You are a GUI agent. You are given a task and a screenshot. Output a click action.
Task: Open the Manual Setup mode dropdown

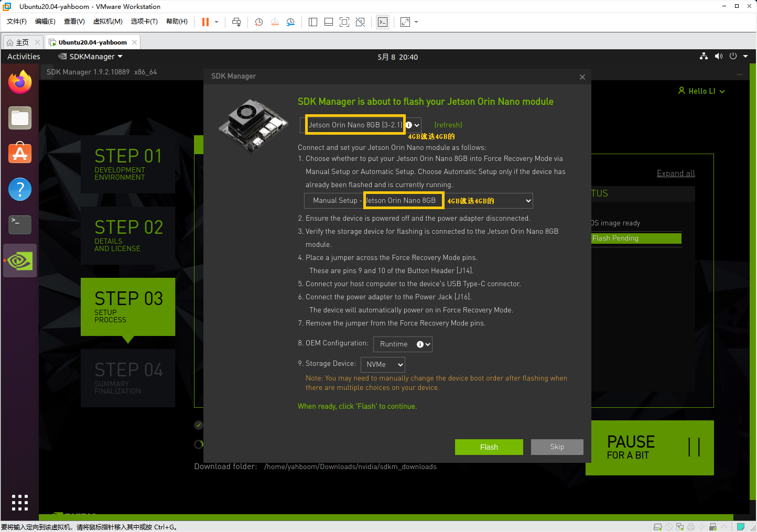click(x=418, y=200)
